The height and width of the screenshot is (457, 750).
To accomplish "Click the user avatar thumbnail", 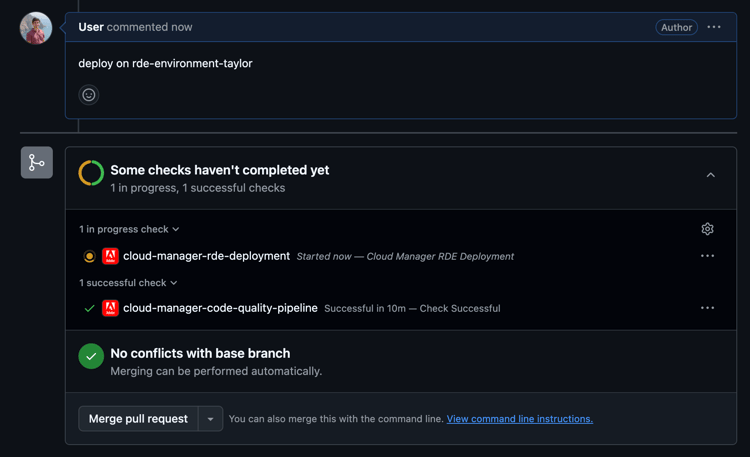I will (x=36, y=28).
